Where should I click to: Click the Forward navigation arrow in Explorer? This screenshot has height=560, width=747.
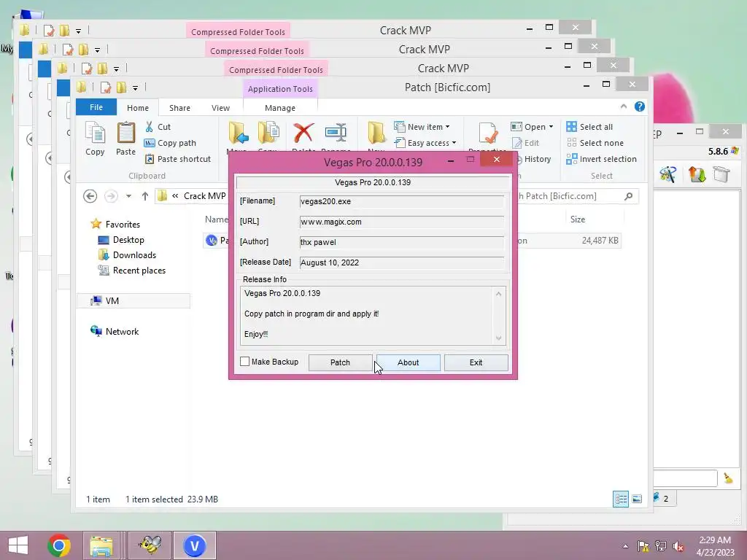pos(111,195)
